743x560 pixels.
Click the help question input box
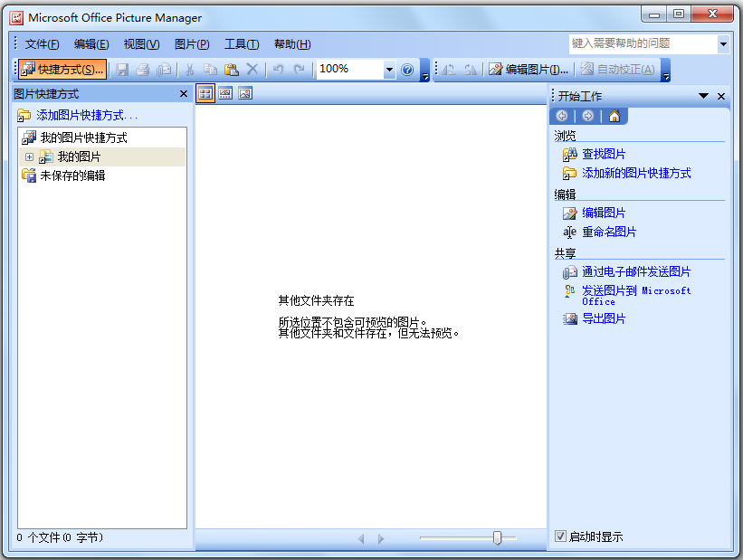point(643,43)
